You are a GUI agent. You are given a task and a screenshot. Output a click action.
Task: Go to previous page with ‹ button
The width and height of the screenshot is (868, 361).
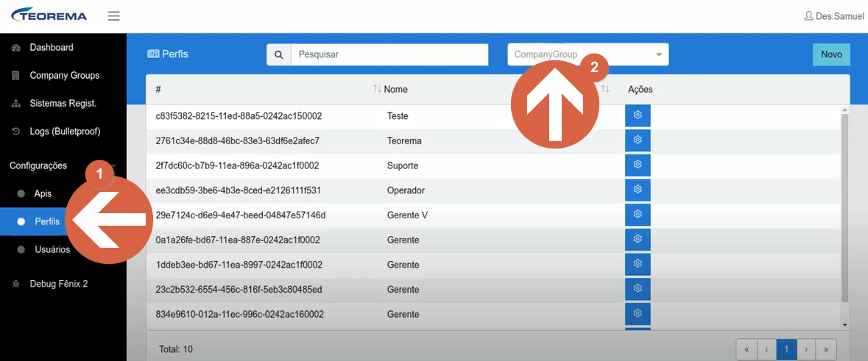point(766,349)
